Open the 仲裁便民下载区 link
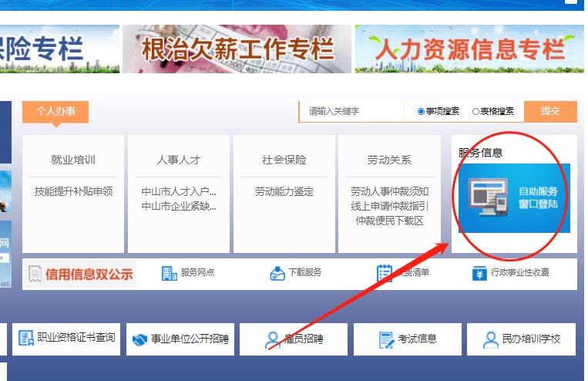Viewport: 588px width, 381px height. click(390, 221)
